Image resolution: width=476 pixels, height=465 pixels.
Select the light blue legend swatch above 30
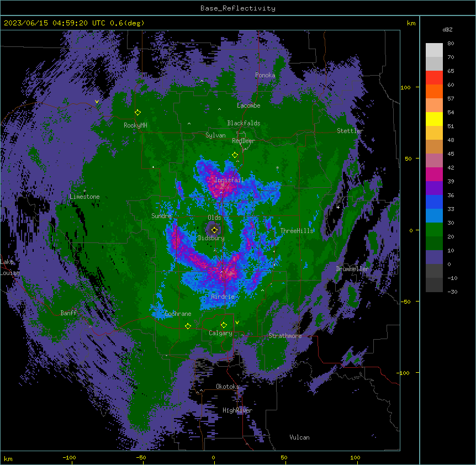(434, 216)
